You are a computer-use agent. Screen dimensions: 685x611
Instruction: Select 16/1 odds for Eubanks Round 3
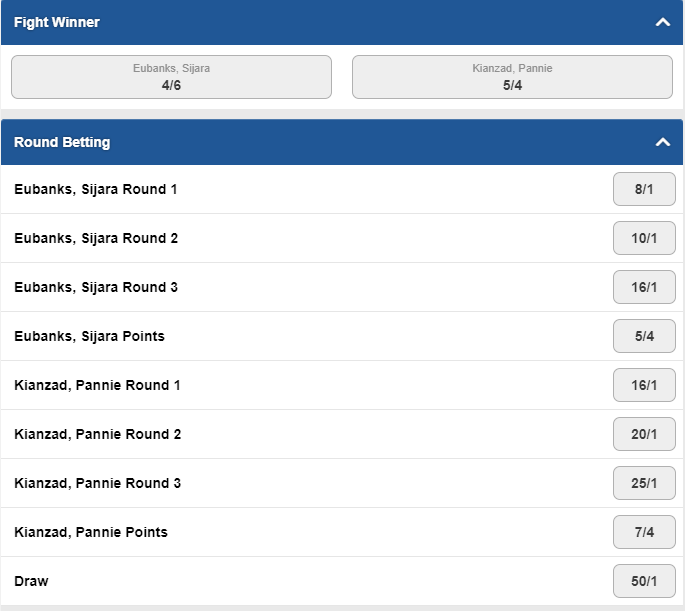pos(644,287)
